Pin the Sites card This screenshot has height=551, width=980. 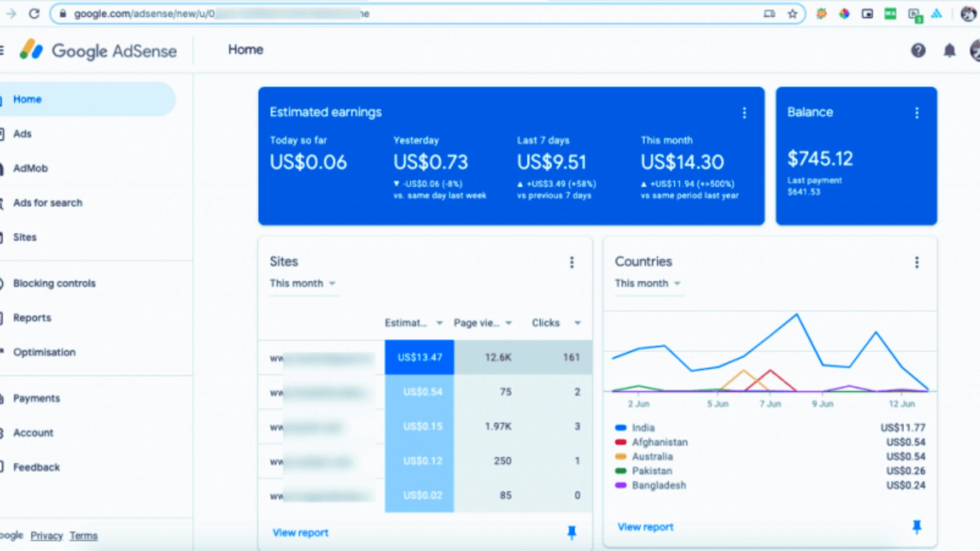(x=572, y=533)
